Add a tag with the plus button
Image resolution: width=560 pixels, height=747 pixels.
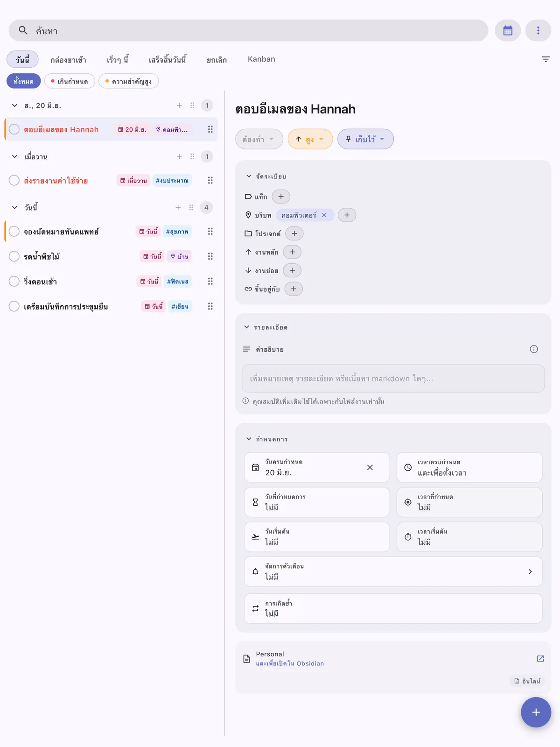(x=281, y=197)
